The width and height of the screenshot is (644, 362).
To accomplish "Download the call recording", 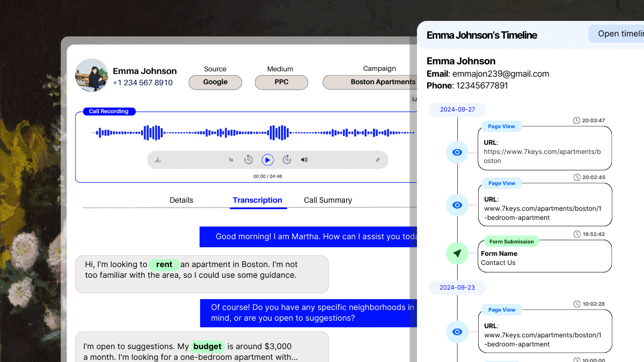I will pyautogui.click(x=158, y=160).
